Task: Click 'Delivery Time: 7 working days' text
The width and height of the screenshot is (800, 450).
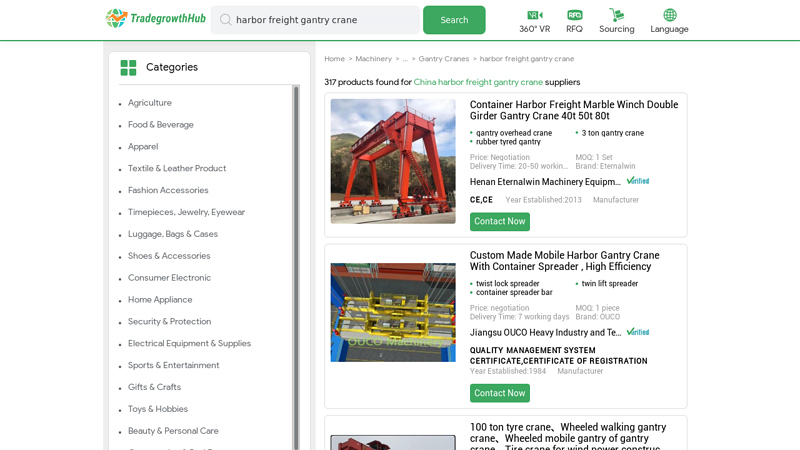Action: click(x=519, y=317)
